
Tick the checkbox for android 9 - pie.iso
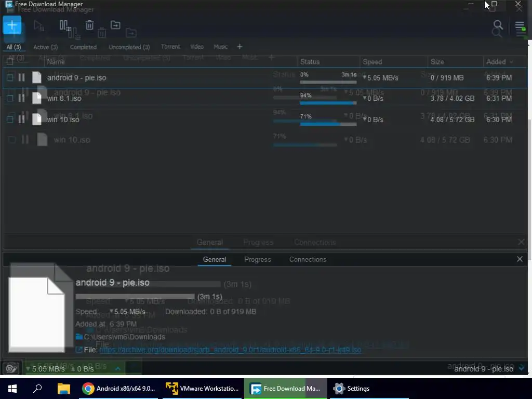(10, 78)
